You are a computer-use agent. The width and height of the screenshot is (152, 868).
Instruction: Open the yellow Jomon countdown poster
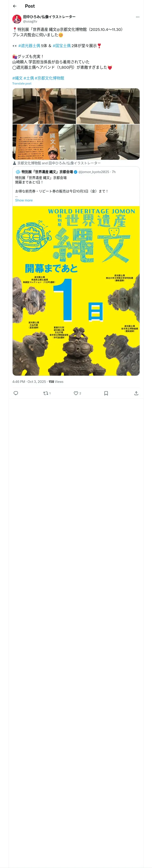pyautogui.click(x=76, y=291)
